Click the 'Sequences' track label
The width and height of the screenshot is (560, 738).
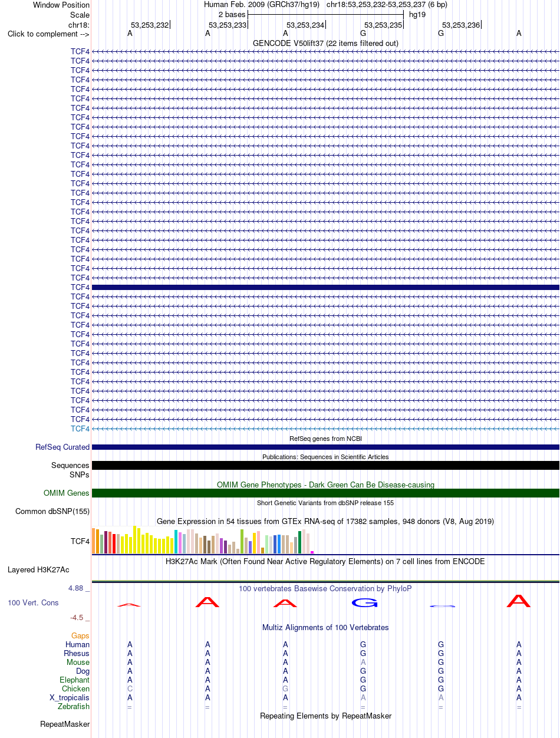point(70,466)
